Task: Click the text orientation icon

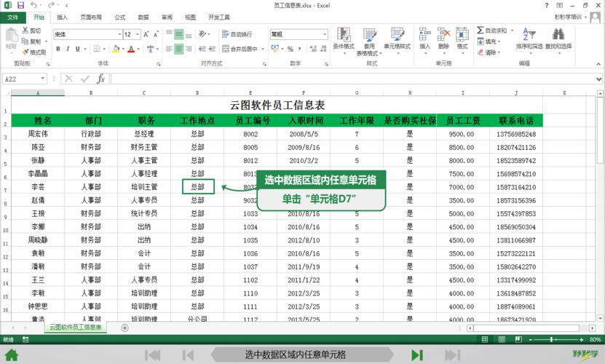Action: [x=202, y=34]
